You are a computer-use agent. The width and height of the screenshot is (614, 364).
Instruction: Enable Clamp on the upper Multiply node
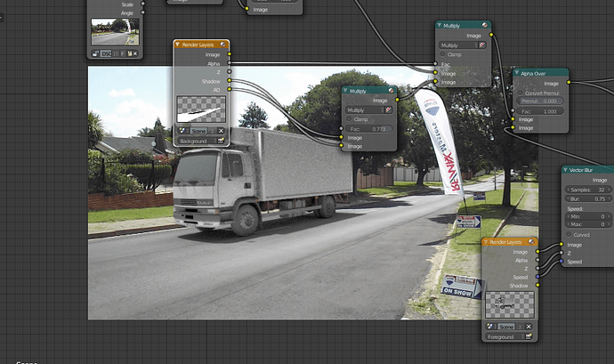443,54
